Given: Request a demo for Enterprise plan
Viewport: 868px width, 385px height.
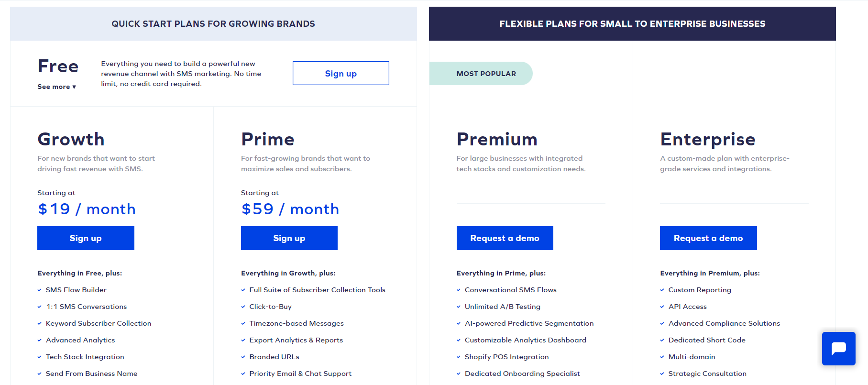Looking at the screenshot, I should tap(708, 238).
